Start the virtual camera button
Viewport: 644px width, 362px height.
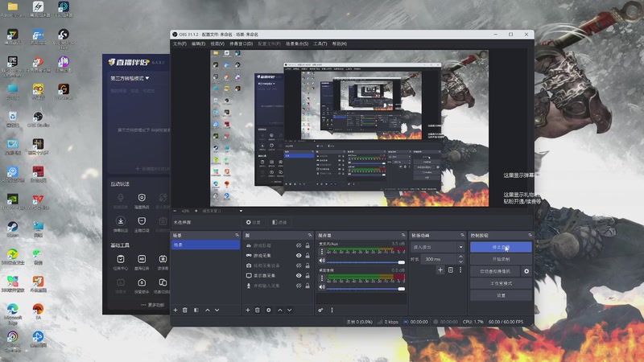(x=495, y=271)
